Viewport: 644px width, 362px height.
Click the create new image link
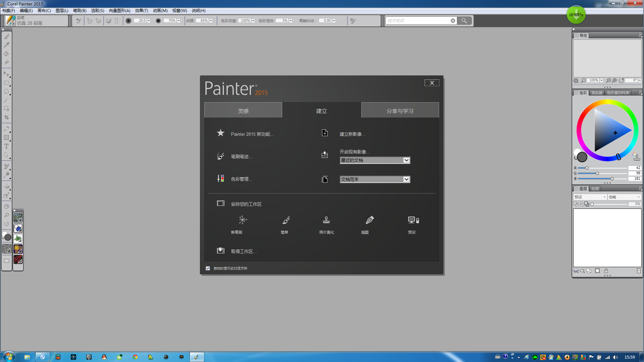click(x=352, y=134)
